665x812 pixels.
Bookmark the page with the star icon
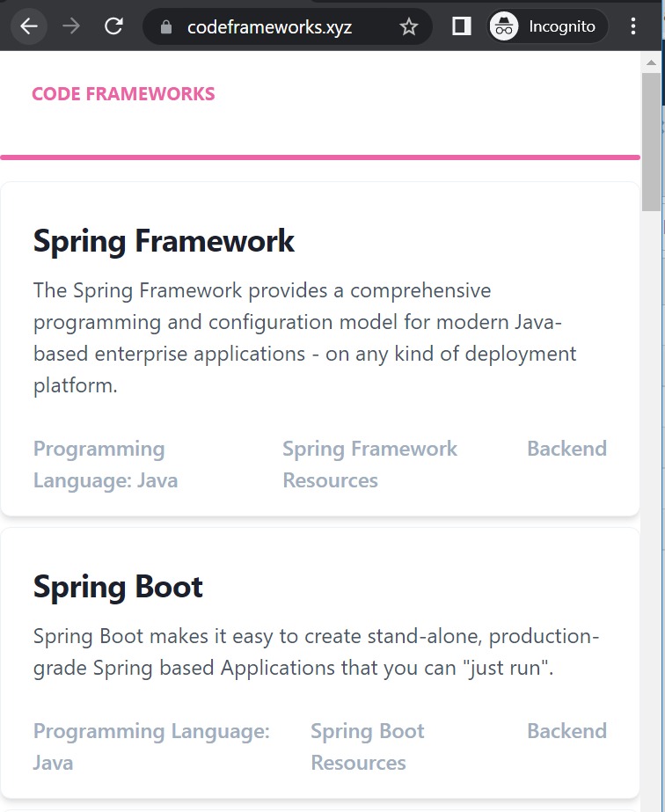pos(409,26)
